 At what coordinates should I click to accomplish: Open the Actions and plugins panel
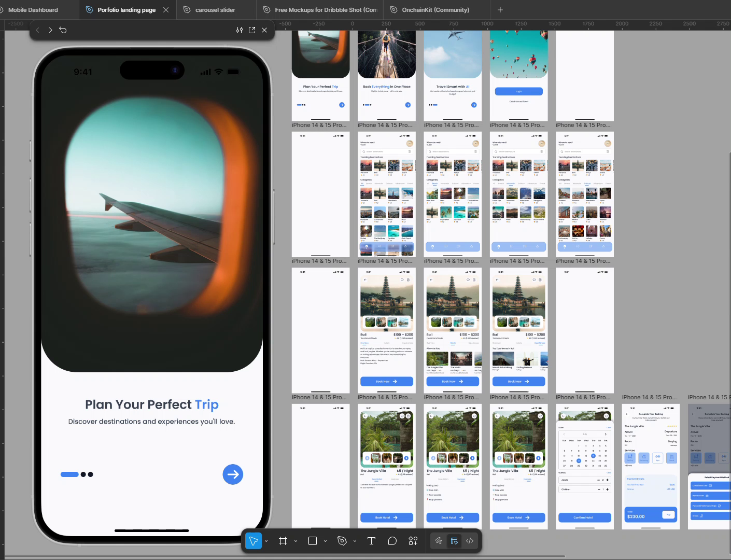point(413,541)
